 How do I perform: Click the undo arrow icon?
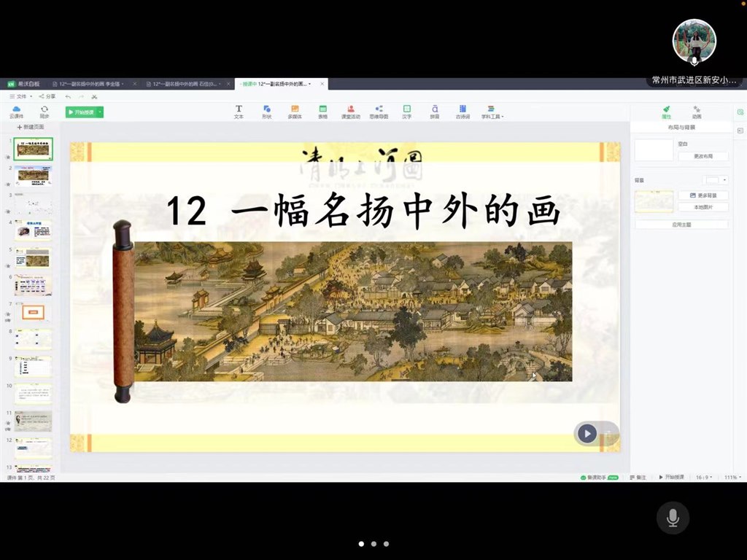pyautogui.click(x=68, y=97)
